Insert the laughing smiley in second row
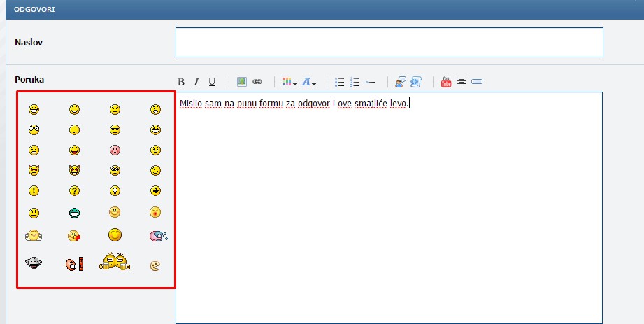The height and width of the screenshot is (324, 644). (155, 130)
